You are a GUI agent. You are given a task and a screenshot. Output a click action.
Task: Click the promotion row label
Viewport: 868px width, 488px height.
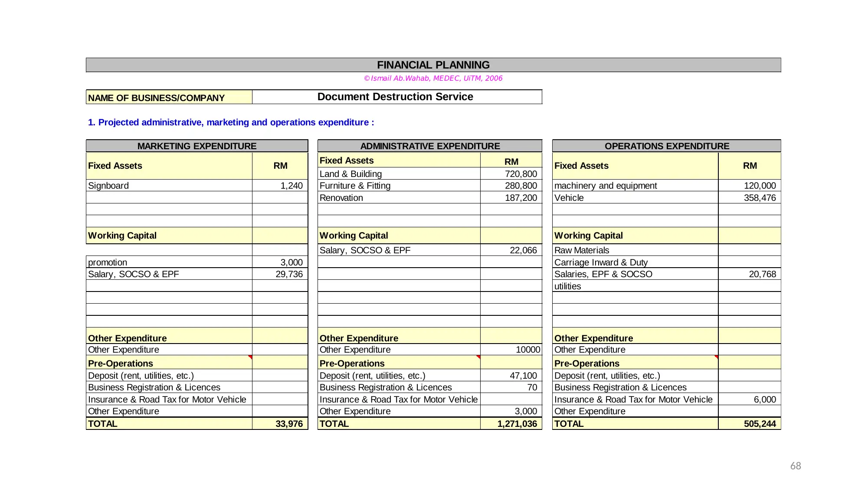(x=108, y=262)
